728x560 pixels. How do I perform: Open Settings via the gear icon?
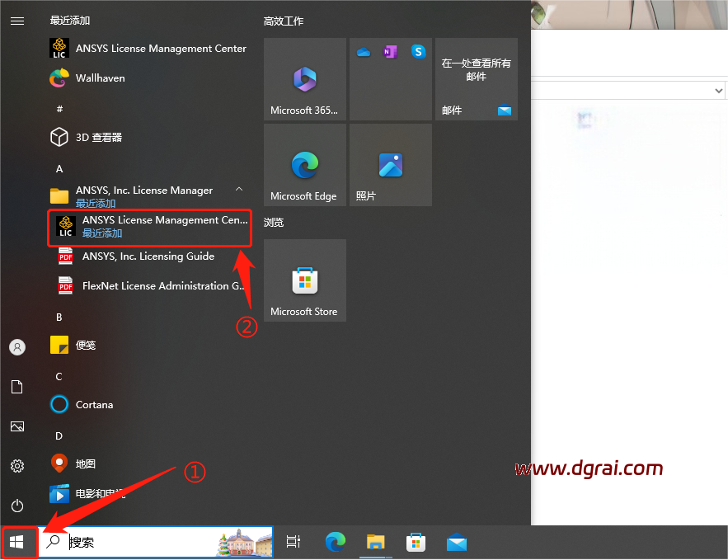coord(17,466)
